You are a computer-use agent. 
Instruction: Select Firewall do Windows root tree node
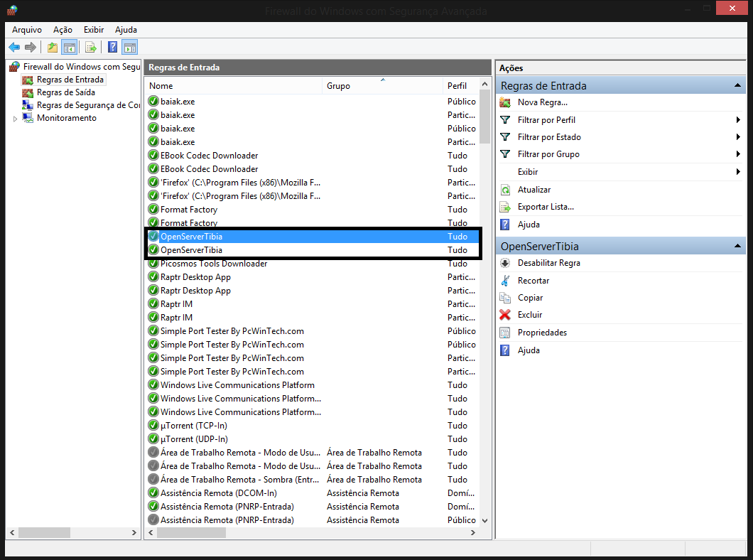pos(82,66)
